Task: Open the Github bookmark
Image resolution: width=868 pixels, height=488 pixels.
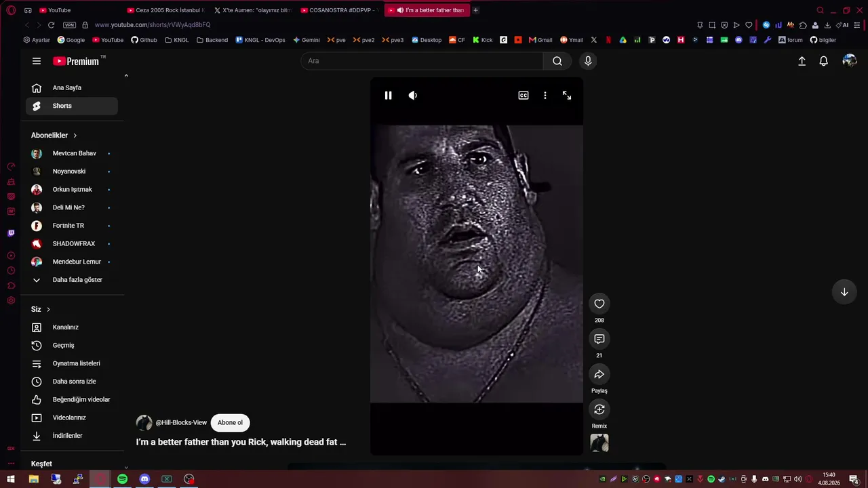Action: point(144,40)
